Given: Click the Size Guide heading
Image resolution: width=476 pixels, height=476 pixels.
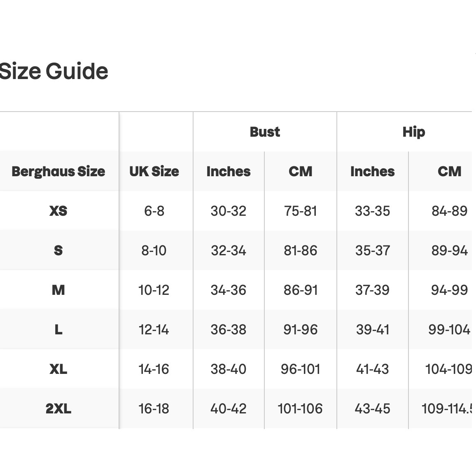Looking at the screenshot, I should tap(54, 71).
